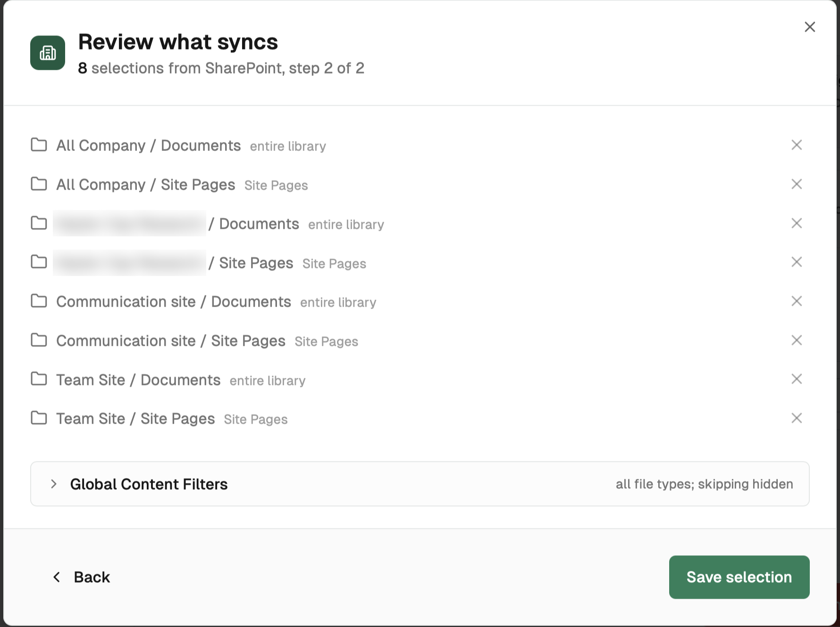840x627 pixels.
Task: Close the Review what syncs dialog
Action: coord(810,27)
